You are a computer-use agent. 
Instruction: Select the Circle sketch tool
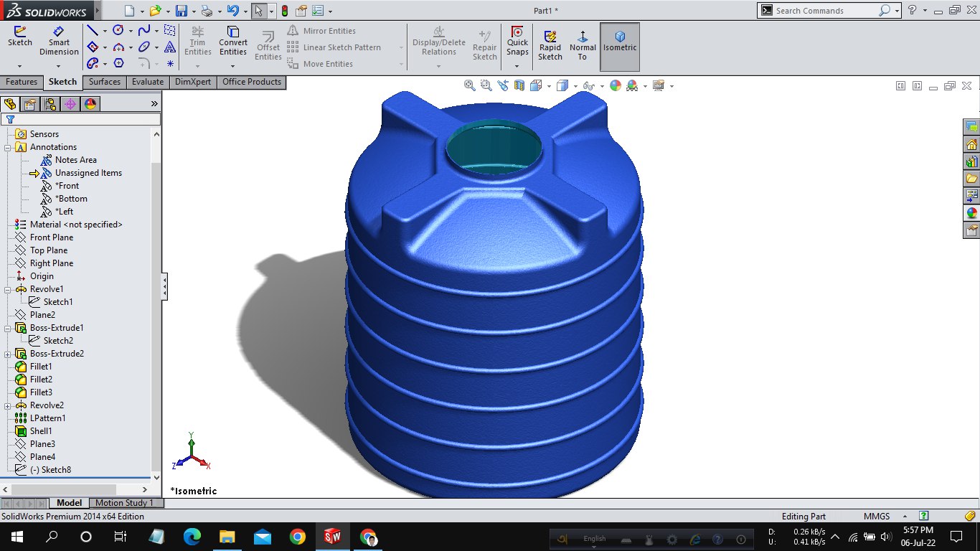pyautogui.click(x=118, y=30)
